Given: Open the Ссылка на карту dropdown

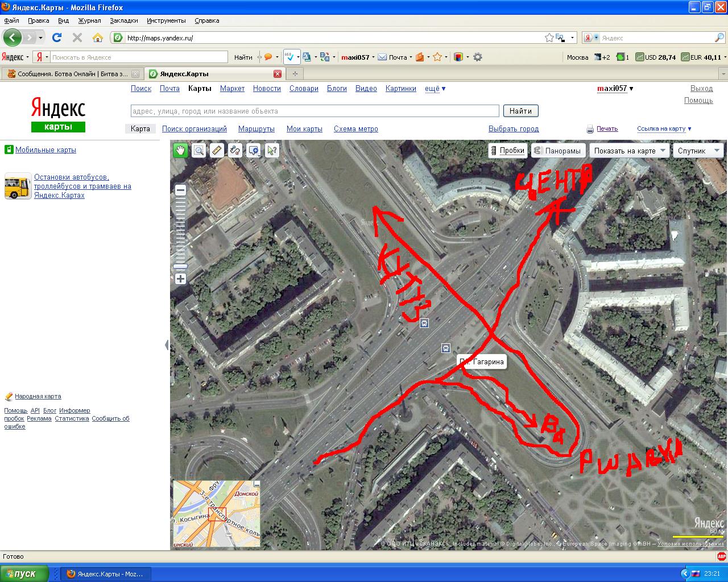Looking at the screenshot, I should tap(664, 129).
